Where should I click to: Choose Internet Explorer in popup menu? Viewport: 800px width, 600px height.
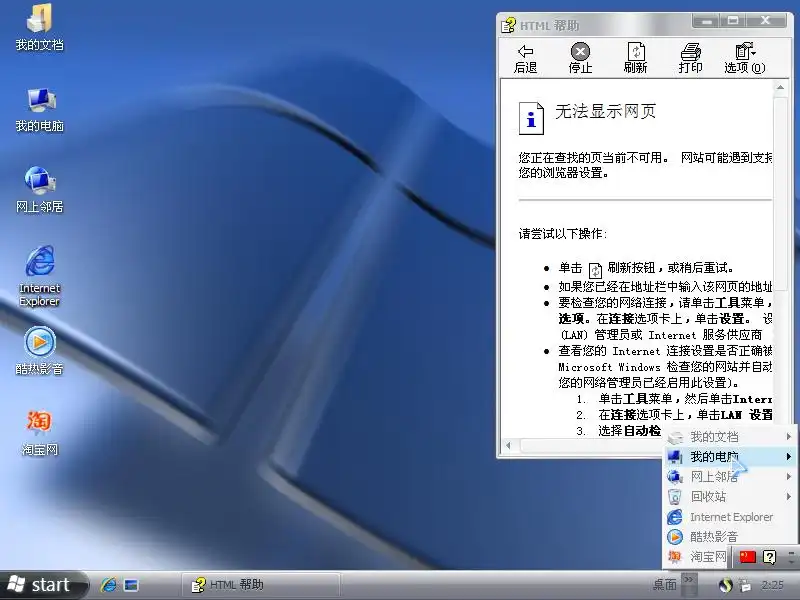click(x=730, y=517)
